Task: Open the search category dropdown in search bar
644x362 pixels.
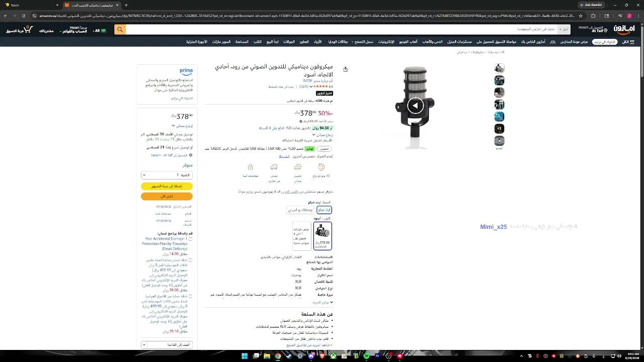Action: point(564,30)
